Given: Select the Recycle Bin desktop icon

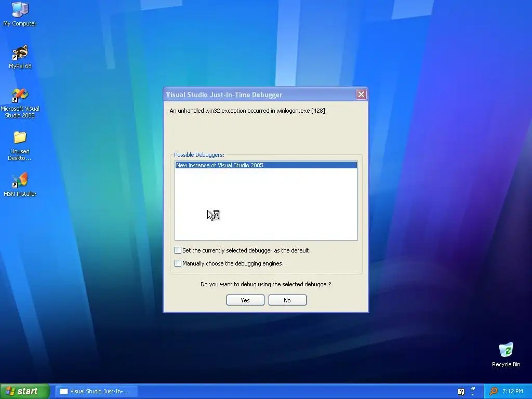Looking at the screenshot, I should coord(506,354).
